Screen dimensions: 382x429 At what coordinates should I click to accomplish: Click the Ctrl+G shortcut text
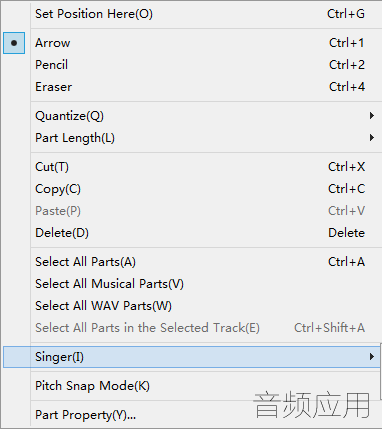346,14
